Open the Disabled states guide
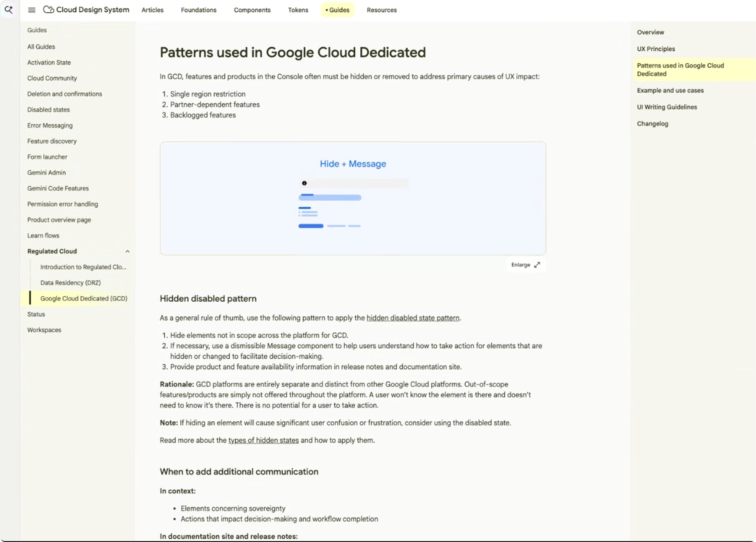The width and height of the screenshot is (756, 542). coord(49,110)
